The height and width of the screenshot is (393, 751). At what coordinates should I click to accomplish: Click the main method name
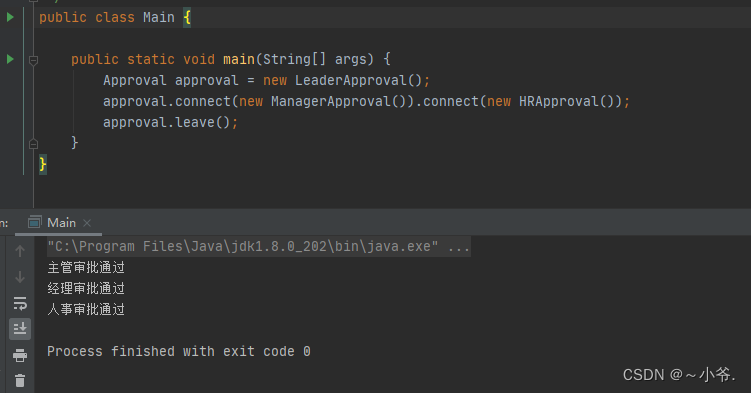tap(239, 59)
